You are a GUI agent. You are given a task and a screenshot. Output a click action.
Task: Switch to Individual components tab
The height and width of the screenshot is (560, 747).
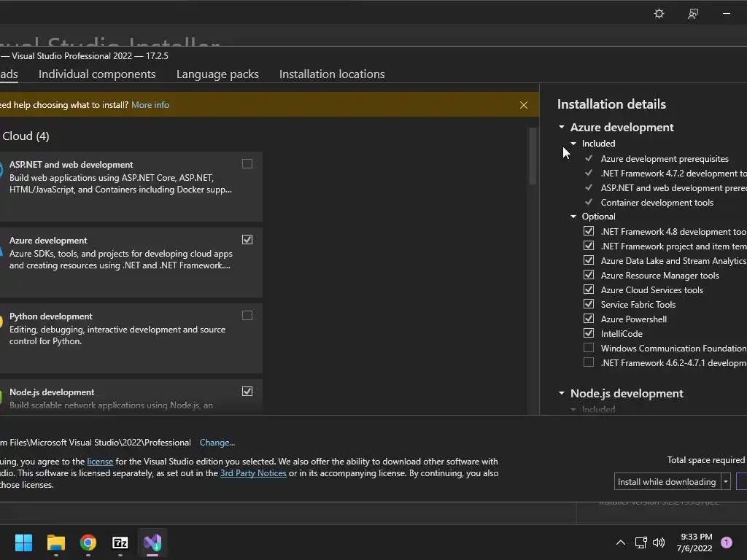click(97, 74)
